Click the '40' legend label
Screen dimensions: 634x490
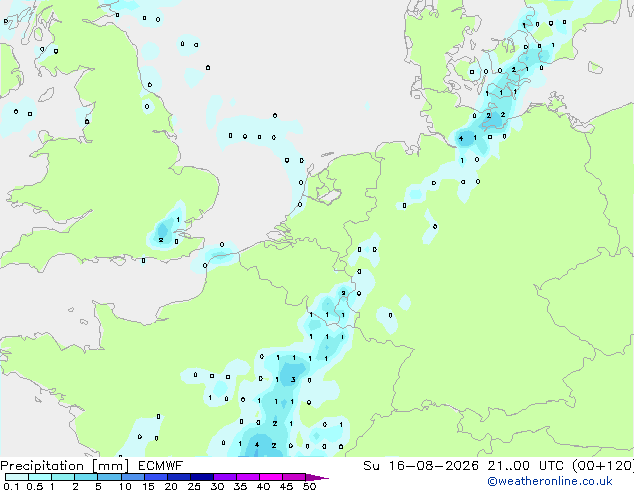(x=263, y=486)
